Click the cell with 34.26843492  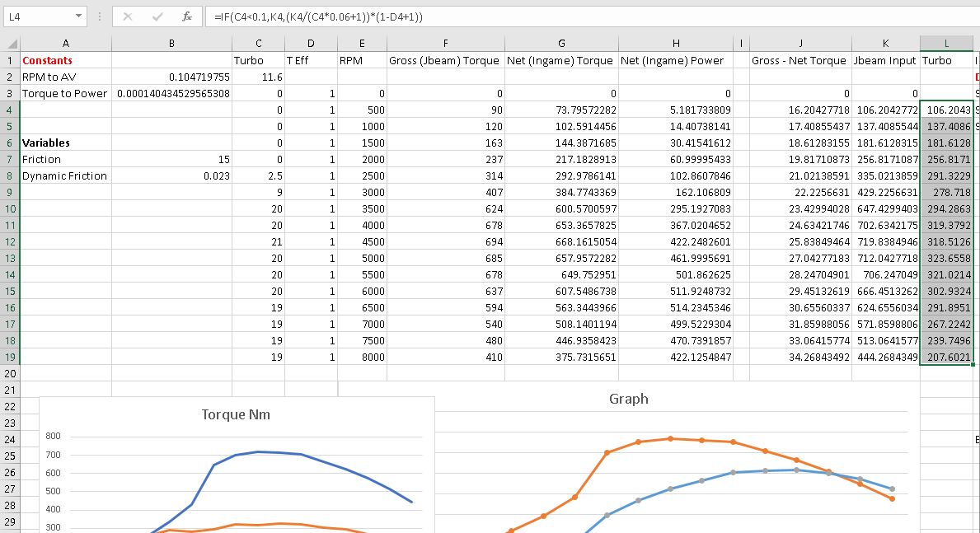[800, 358]
